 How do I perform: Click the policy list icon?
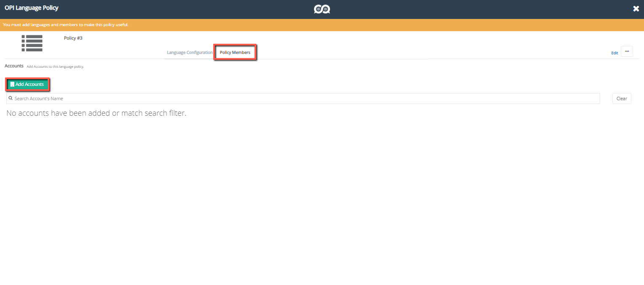click(x=32, y=43)
